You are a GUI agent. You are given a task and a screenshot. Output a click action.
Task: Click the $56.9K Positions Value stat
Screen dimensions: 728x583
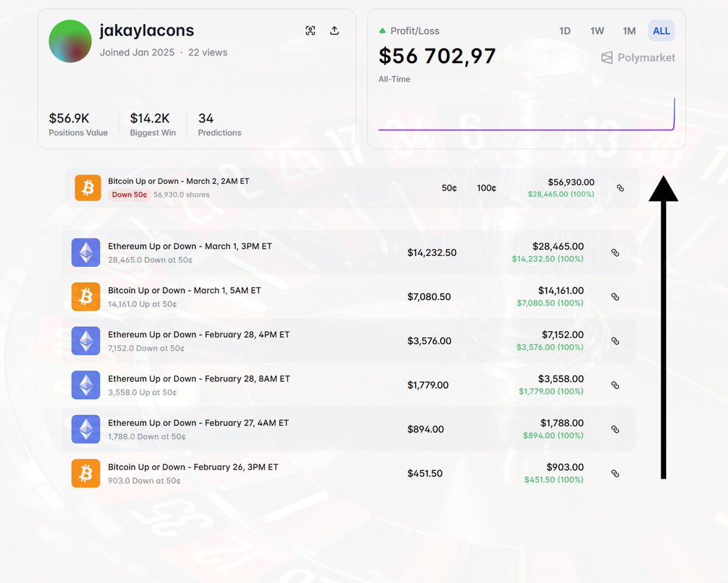[78, 124]
